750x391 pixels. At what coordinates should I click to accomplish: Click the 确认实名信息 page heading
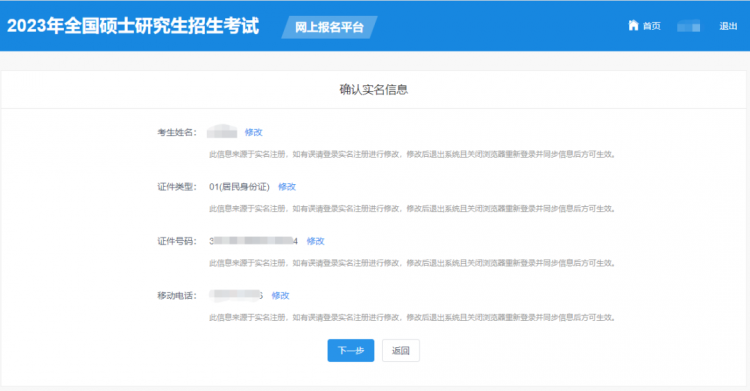(x=374, y=89)
